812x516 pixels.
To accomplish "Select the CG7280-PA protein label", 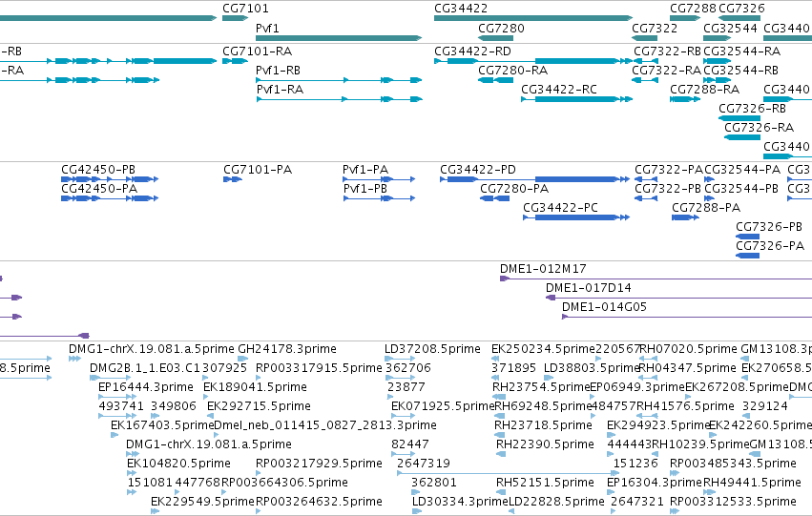I will click(514, 189).
